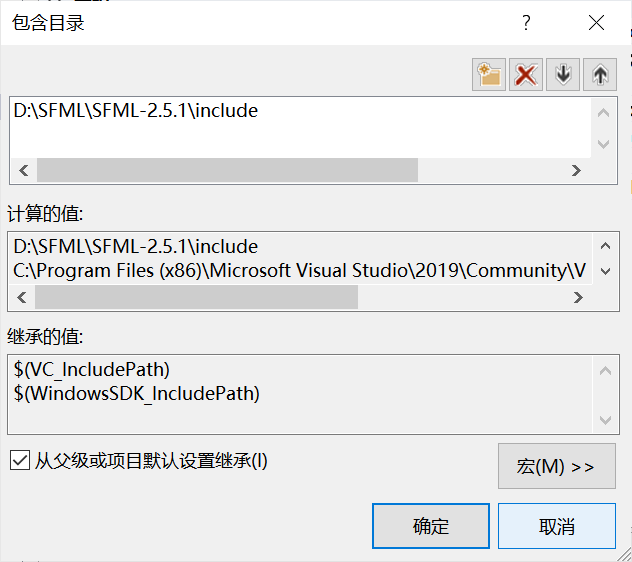Click right arrow of edit list horizontal scrollbar
632x562 pixels.
click(576, 171)
